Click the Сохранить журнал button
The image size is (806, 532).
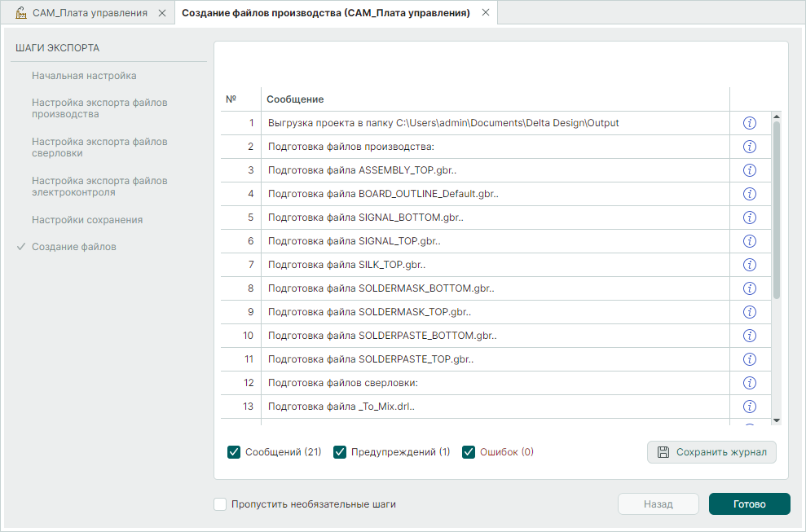711,452
